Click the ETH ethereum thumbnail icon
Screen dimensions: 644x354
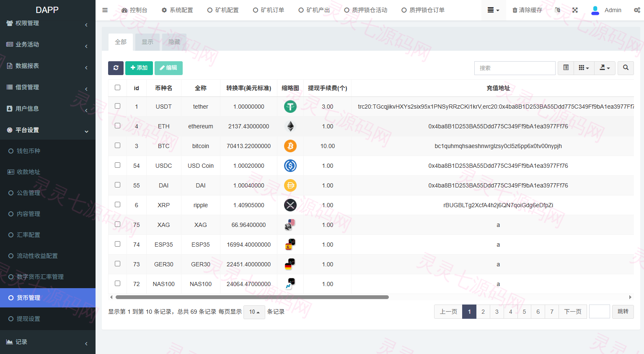[x=290, y=126]
